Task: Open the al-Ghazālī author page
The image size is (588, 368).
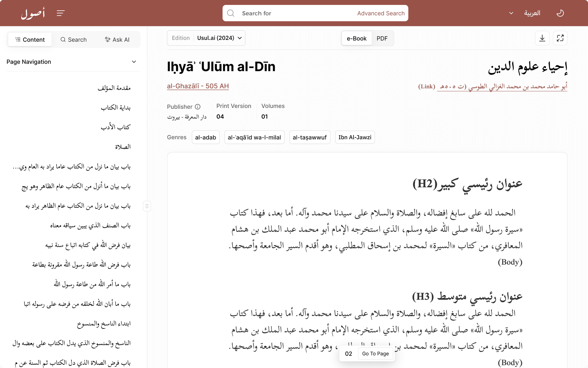Action: tap(198, 86)
